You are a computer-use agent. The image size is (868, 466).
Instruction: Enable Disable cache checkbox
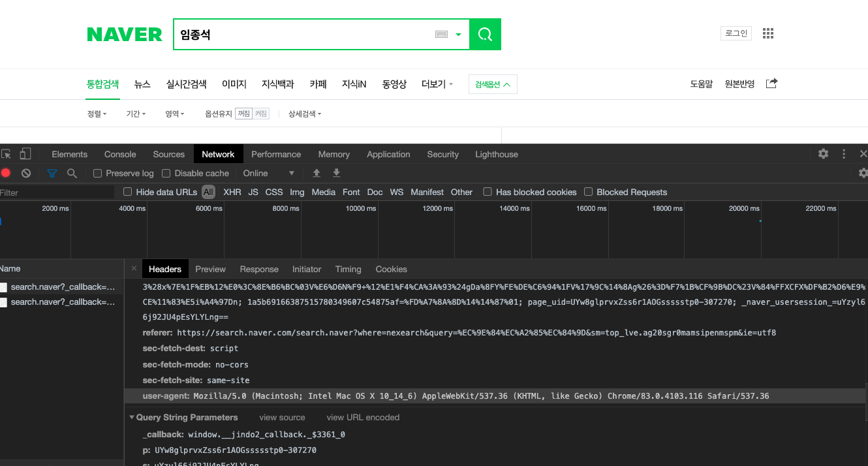pyautogui.click(x=166, y=173)
